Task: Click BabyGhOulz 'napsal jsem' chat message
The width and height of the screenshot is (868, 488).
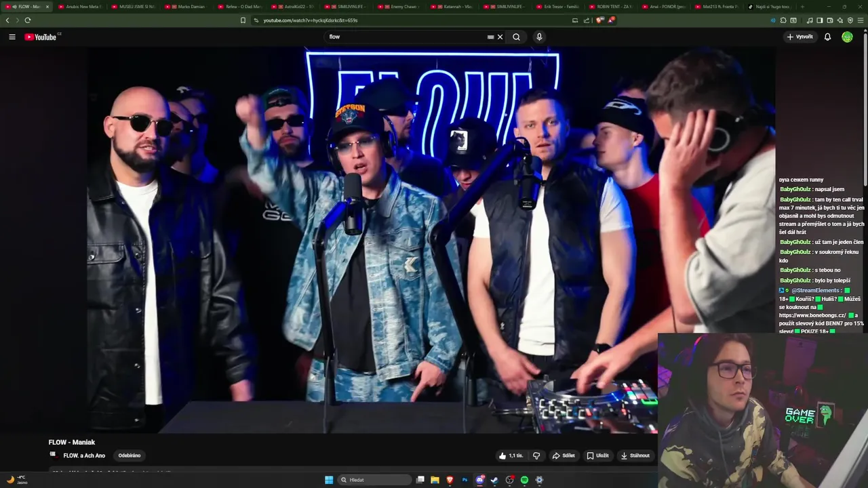Action: click(812, 189)
